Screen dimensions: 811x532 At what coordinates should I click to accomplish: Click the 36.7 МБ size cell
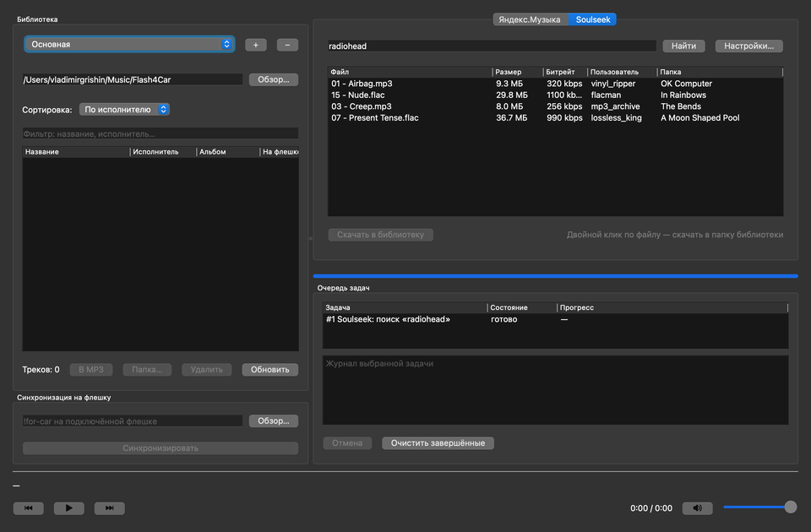point(512,118)
